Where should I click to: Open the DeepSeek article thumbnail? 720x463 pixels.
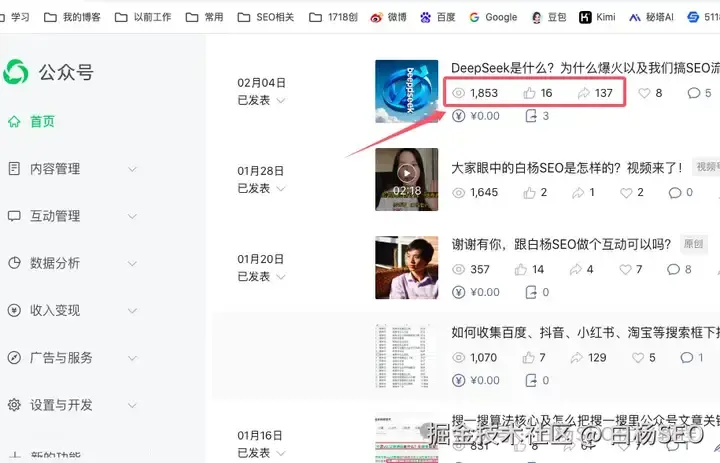406,91
